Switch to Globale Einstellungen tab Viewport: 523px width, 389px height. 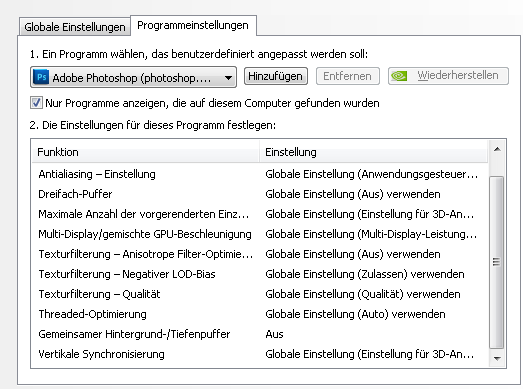[75, 27]
